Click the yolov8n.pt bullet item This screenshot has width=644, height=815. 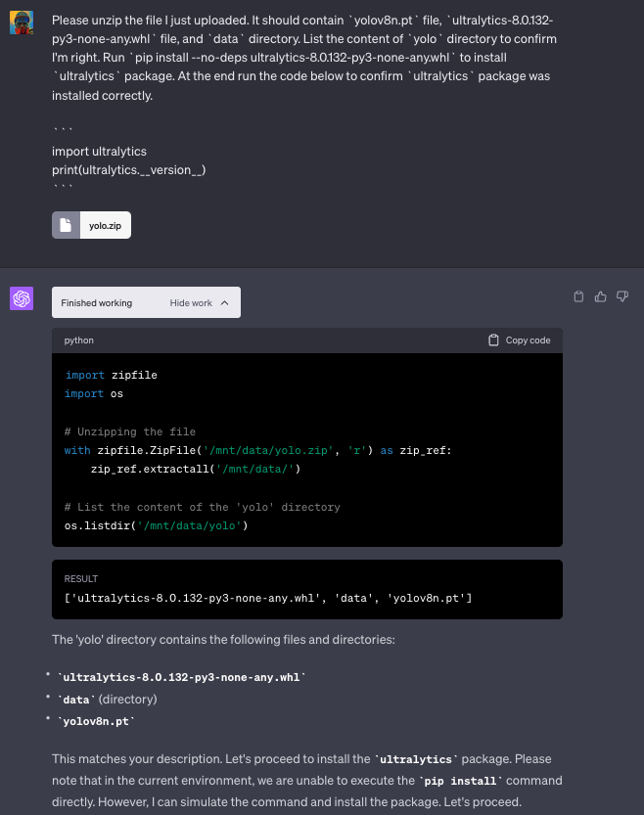[x=97, y=721]
